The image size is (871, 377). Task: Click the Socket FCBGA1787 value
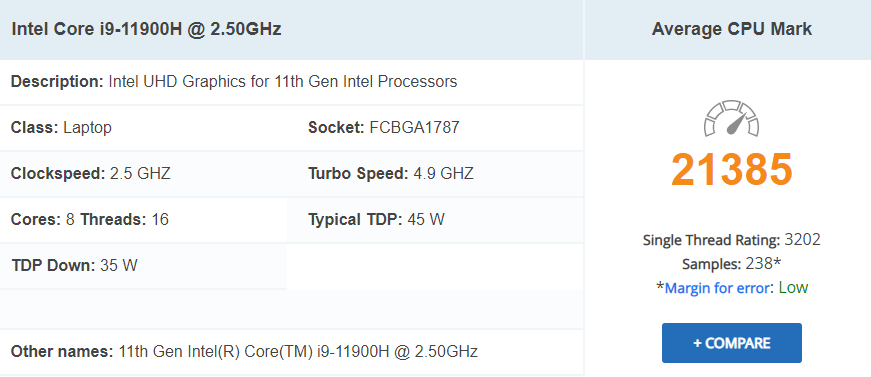point(414,128)
